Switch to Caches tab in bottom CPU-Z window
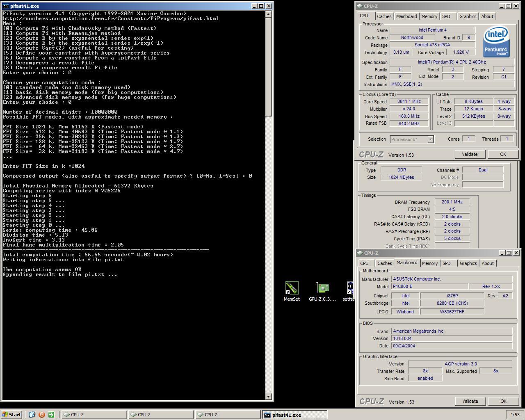Viewport: 525px width, 420px height. [384, 263]
